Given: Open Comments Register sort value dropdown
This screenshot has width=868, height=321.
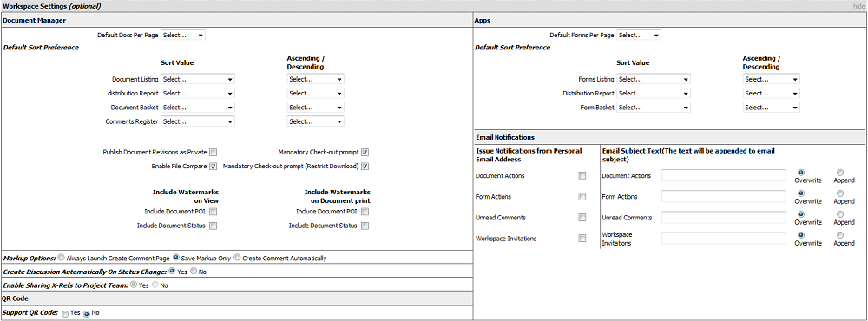Looking at the screenshot, I should (x=198, y=121).
